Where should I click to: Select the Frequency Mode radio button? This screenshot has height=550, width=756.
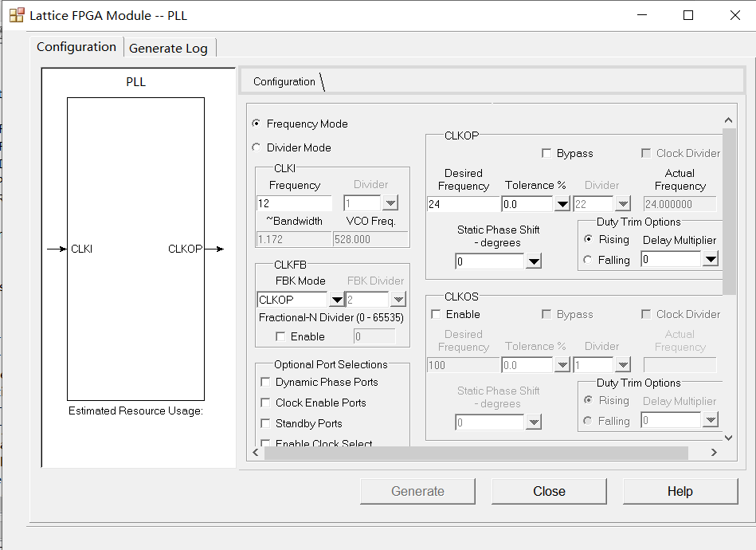[x=257, y=124]
